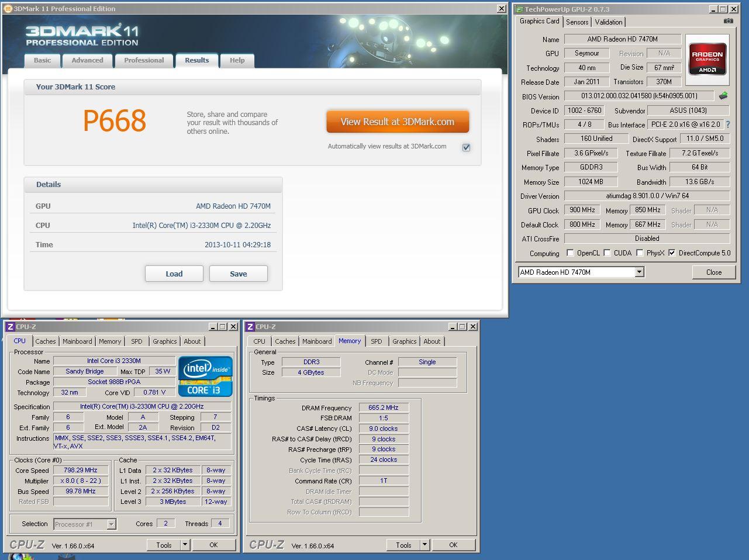
Task: Open the Tools dropdown arrow in Memory tab window
Action: pyautogui.click(x=424, y=545)
